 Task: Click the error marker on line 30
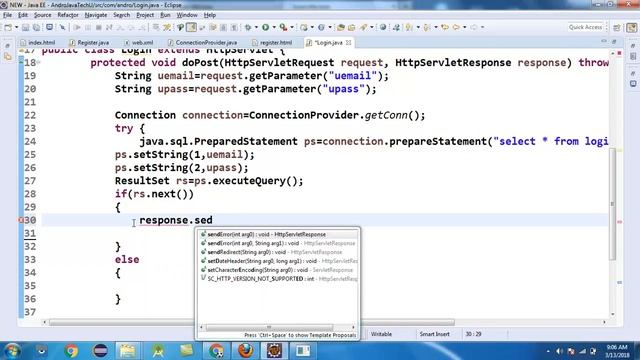point(21,220)
